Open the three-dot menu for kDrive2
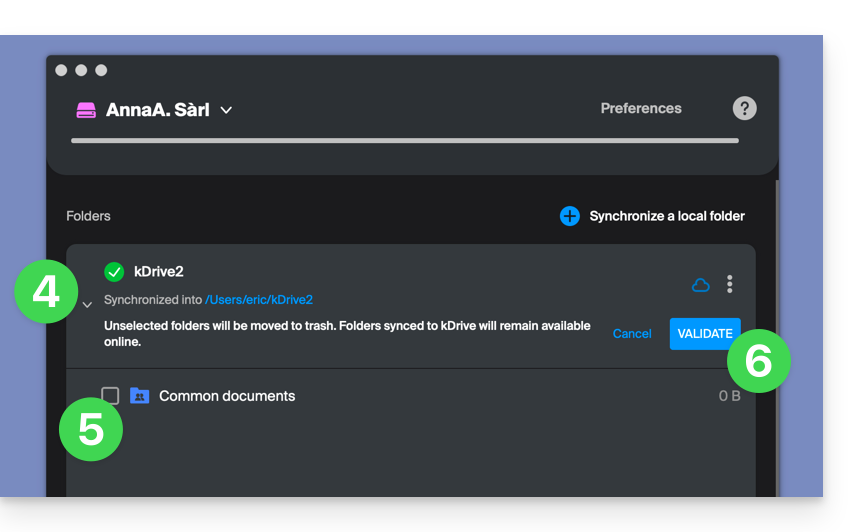This screenshot has width=858, height=532. [x=729, y=285]
